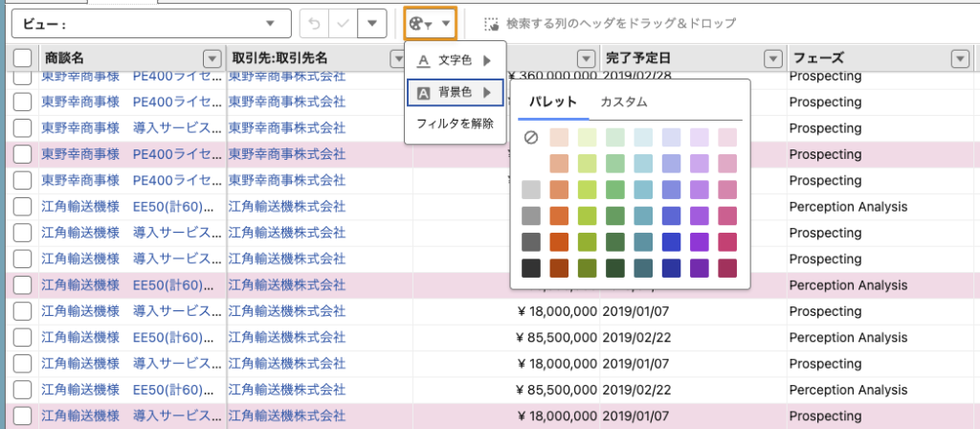Click the 文字色 text color icon

[x=424, y=60]
